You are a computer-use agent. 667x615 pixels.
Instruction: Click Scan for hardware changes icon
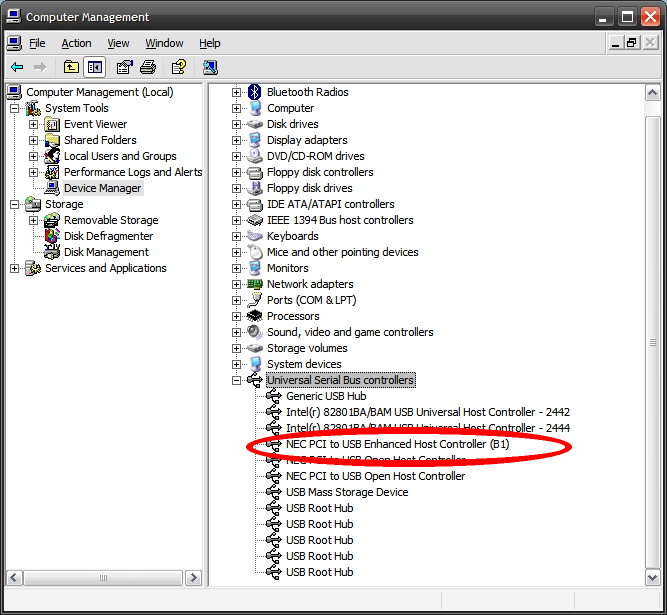click(210, 67)
